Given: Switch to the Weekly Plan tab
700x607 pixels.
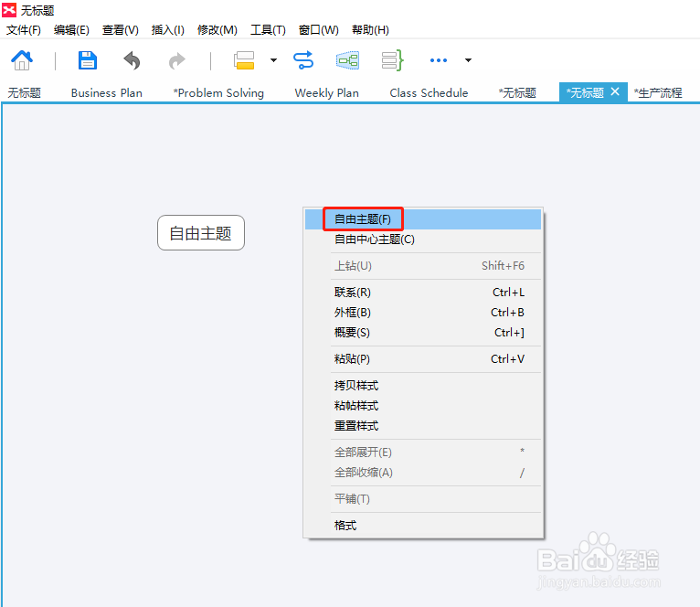Looking at the screenshot, I should click(x=327, y=93).
